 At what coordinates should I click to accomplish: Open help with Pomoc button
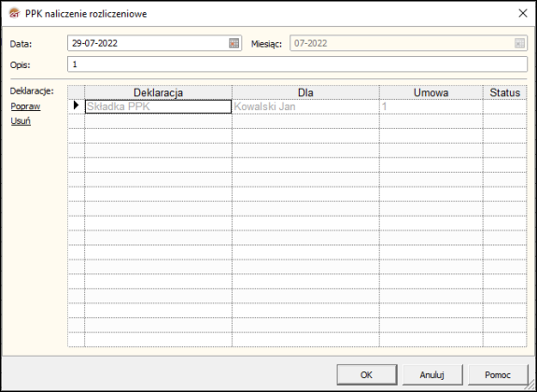pyautogui.click(x=498, y=374)
